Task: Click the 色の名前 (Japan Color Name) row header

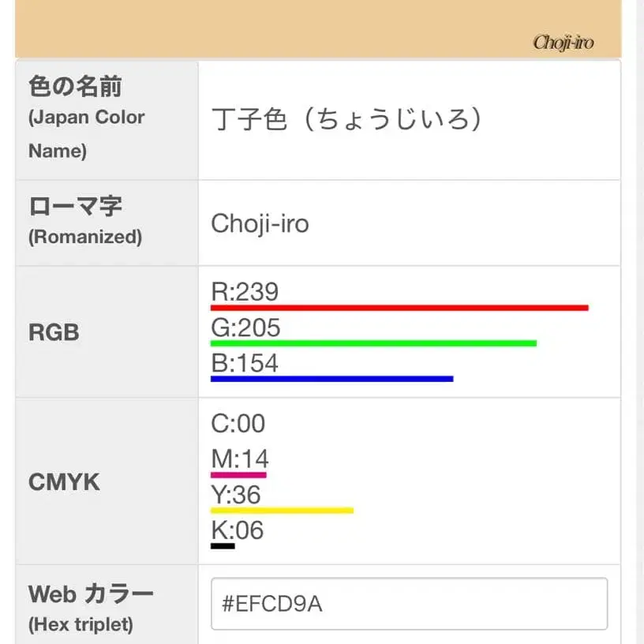Action: click(x=87, y=117)
